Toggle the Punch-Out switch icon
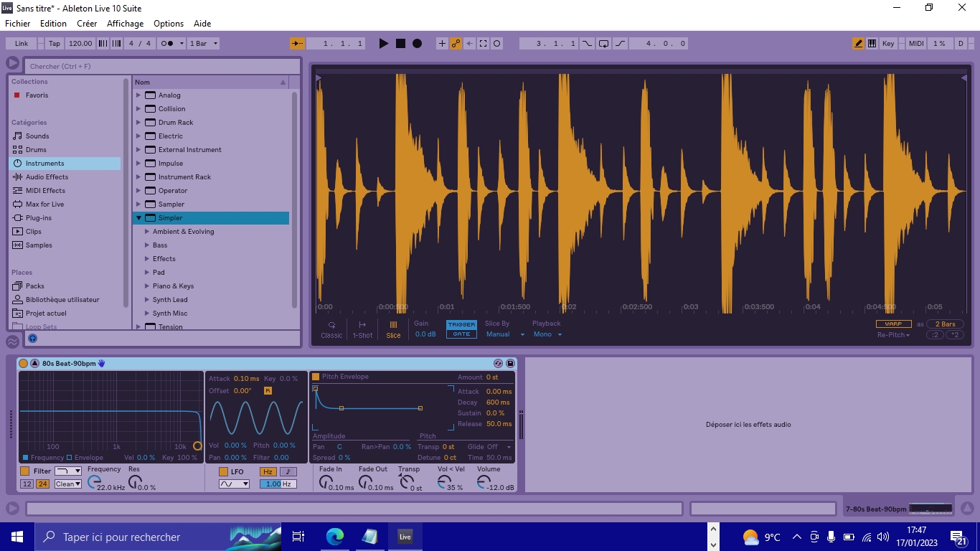The height and width of the screenshot is (551, 980). click(621, 44)
